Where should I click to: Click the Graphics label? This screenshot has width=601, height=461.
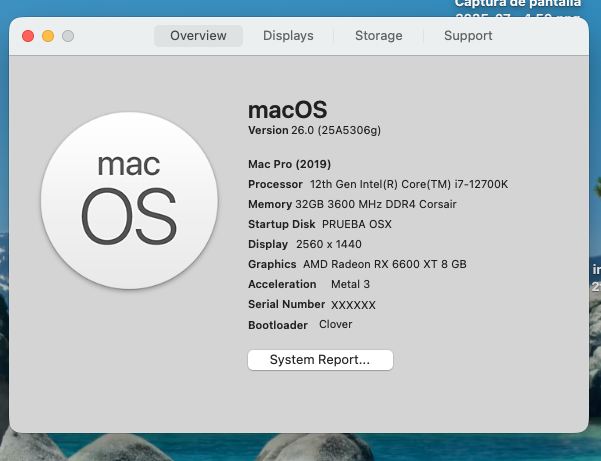[x=272, y=264]
